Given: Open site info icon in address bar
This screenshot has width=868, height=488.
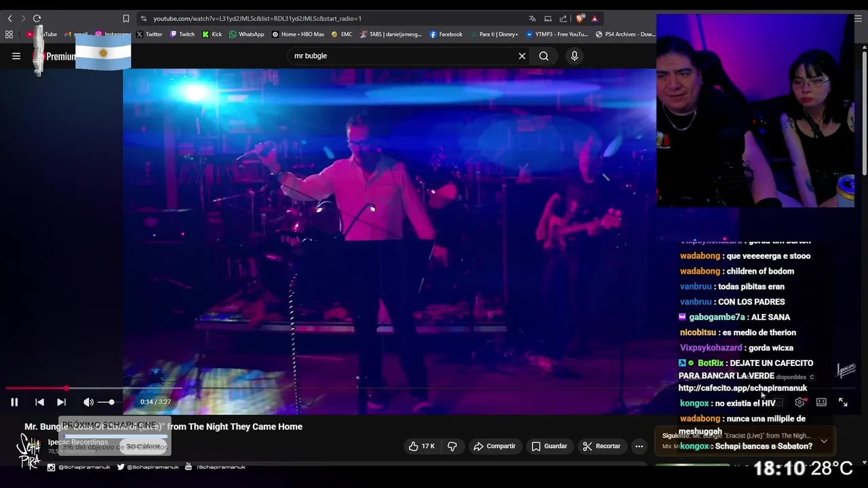Looking at the screenshot, I should pyautogui.click(x=143, y=18).
